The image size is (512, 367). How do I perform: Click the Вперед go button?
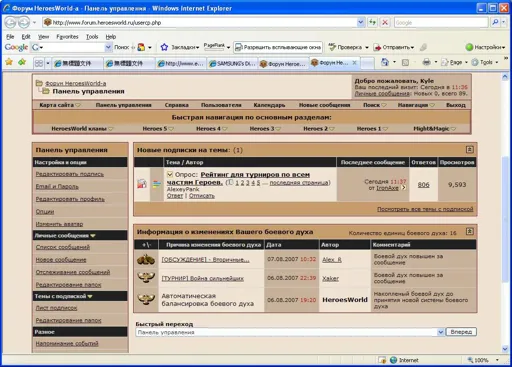click(461, 332)
